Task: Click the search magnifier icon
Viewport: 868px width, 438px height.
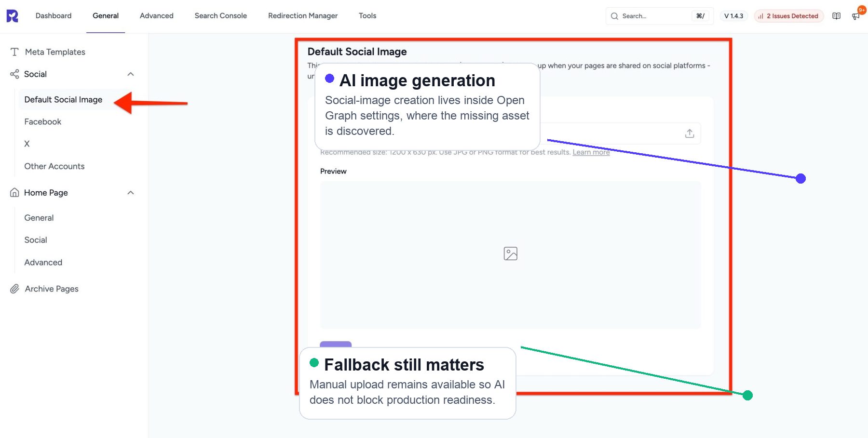Action: pyautogui.click(x=614, y=16)
